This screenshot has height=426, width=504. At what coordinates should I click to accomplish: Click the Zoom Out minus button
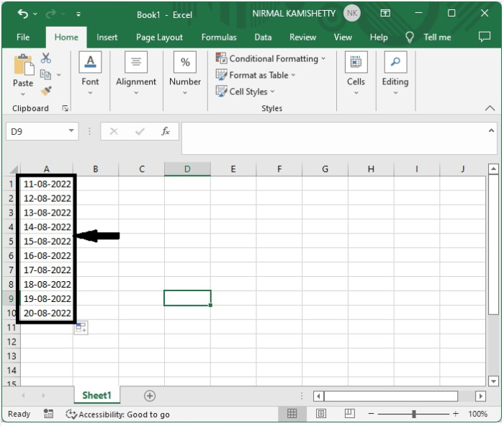pos(371,414)
